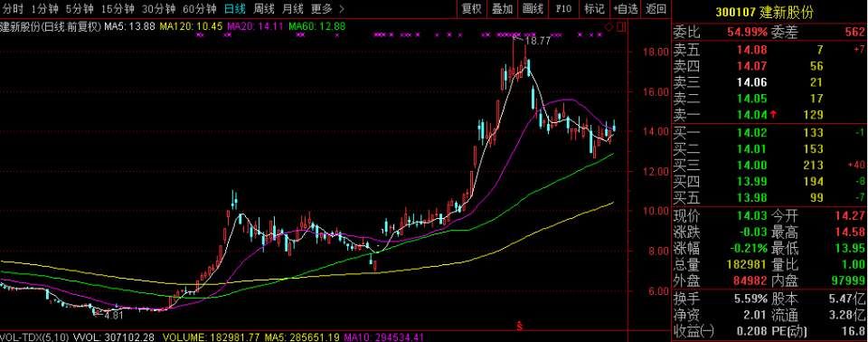Select the 买四 bid row at 13.99
Image resolution: width=868 pixels, height=342 pixels.
[x=769, y=181]
